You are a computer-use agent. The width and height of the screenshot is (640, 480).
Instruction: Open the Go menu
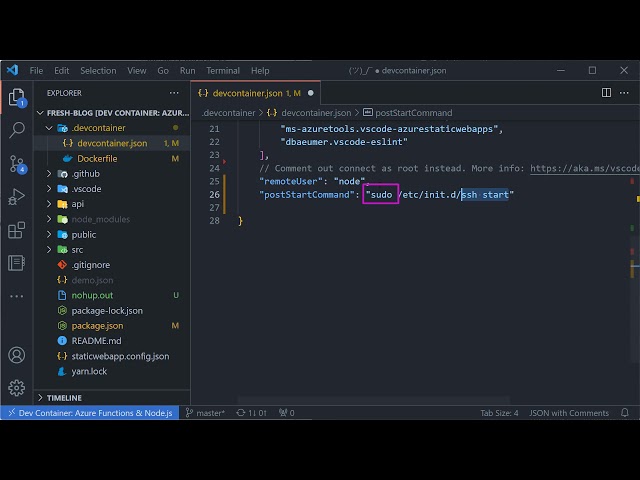coord(163,71)
